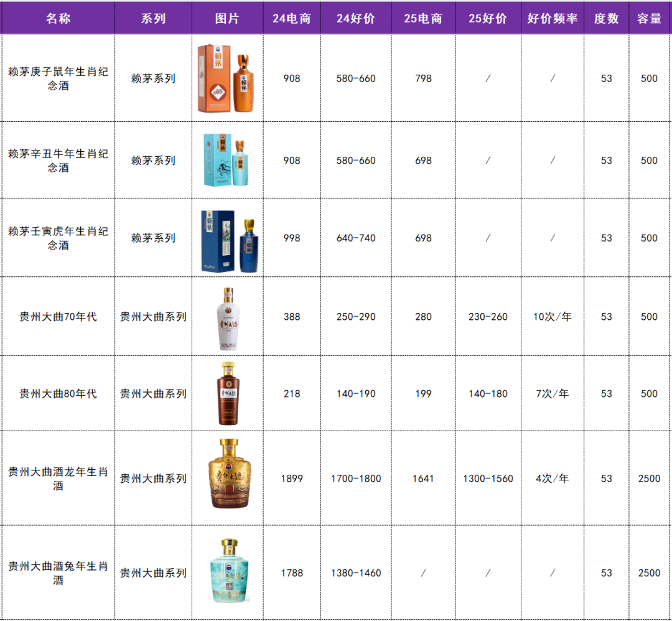Click the 250-290 price range cell
The image size is (672, 621).
356,317
